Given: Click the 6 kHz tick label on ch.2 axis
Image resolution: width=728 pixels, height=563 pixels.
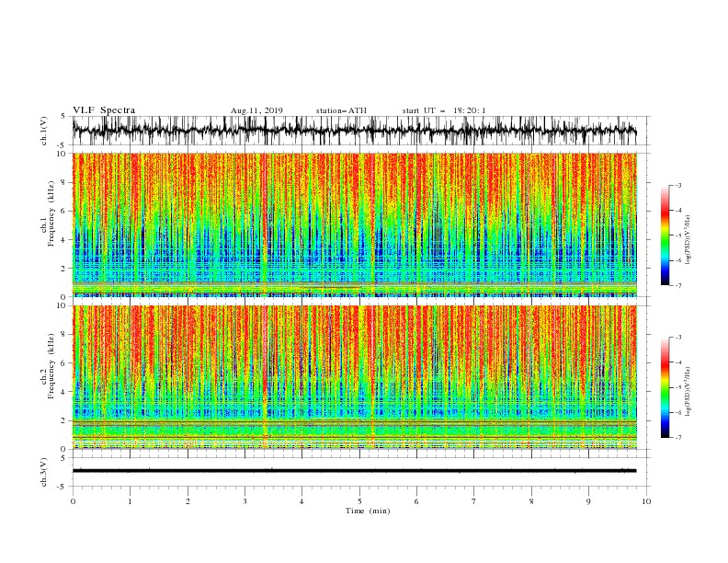Looking at the screenshot, I should (64, 363).
